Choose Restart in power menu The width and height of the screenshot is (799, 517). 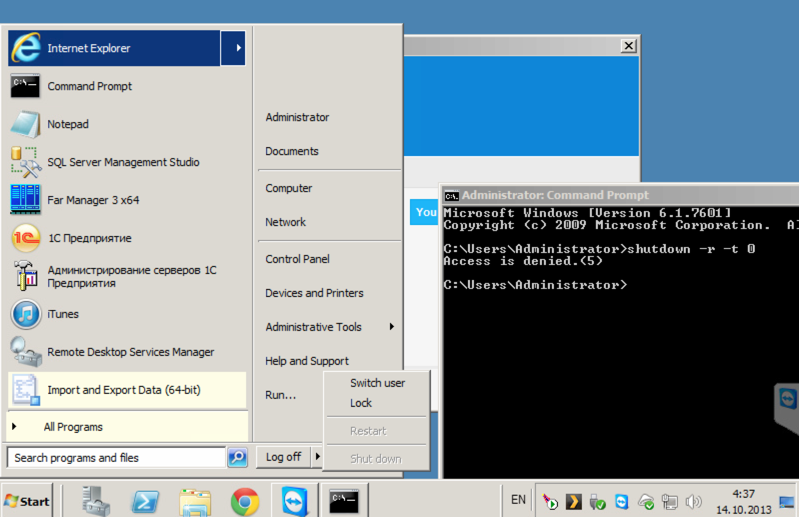pos(377,431)
